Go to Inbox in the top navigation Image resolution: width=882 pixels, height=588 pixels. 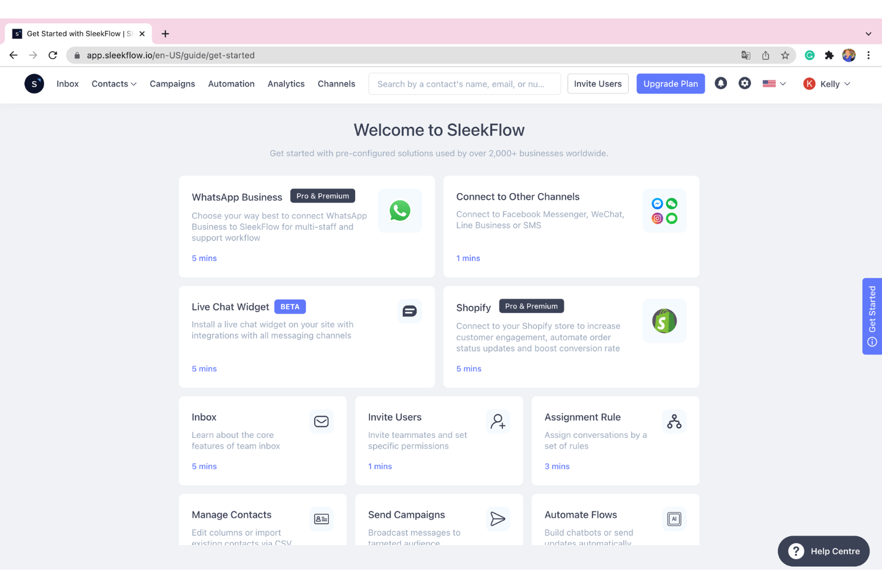[x=67, y=84]
